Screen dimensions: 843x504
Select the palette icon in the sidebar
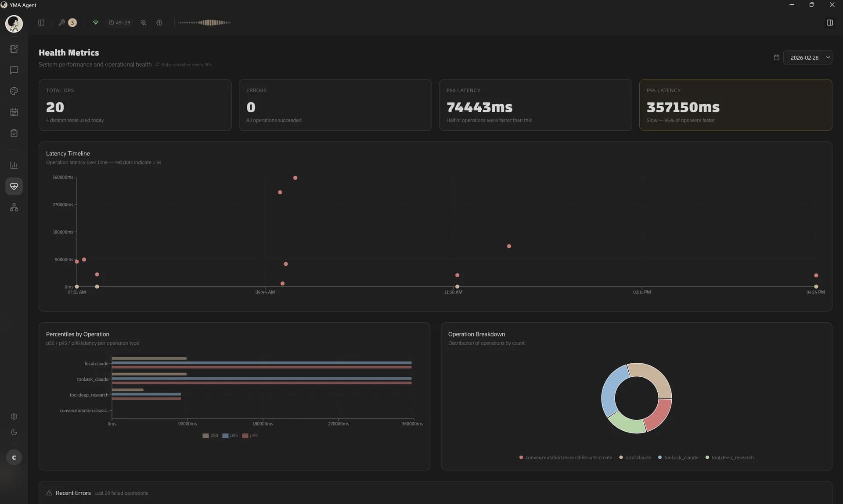pyautogui.click(x=14, y=91)
